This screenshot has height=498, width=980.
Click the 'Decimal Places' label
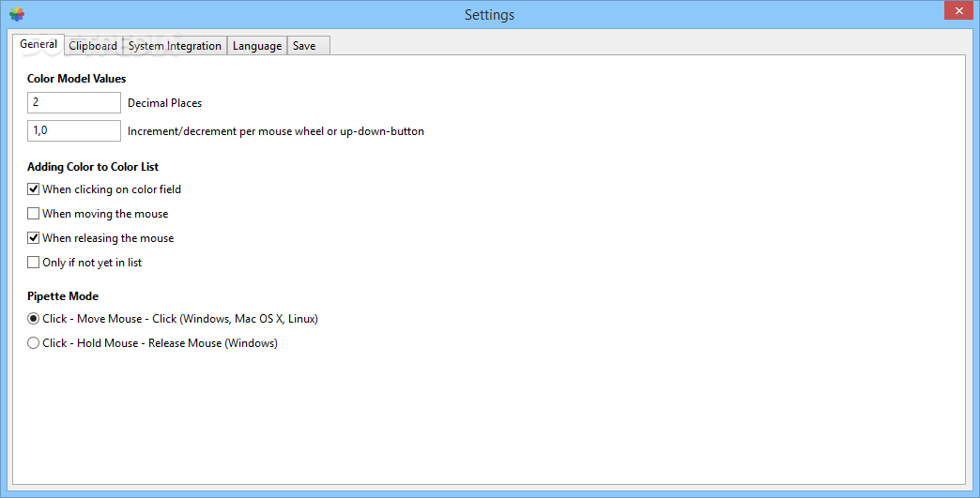pos(164,103)
